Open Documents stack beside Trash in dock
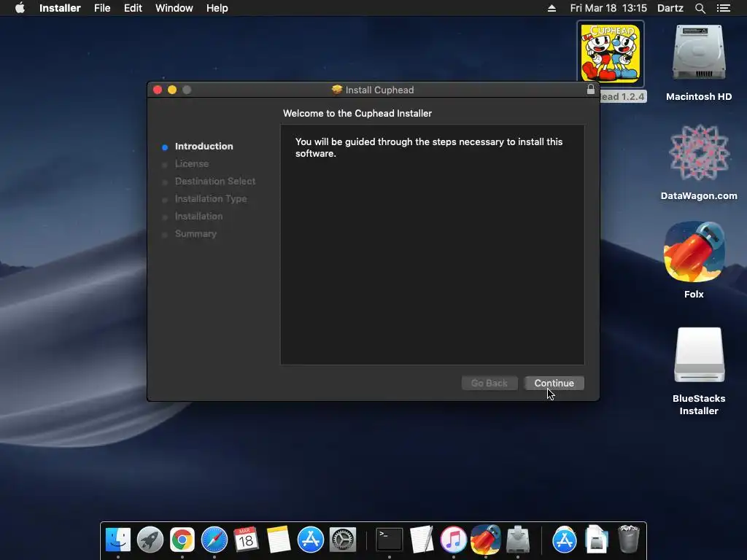Screen dimensions: 747x560 tap(597, 540)
